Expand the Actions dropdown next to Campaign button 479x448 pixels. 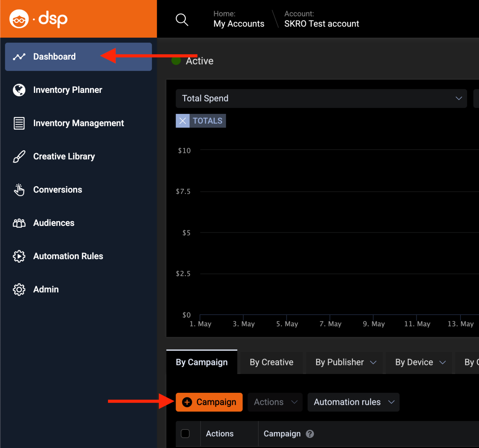[x=275, y=402]
